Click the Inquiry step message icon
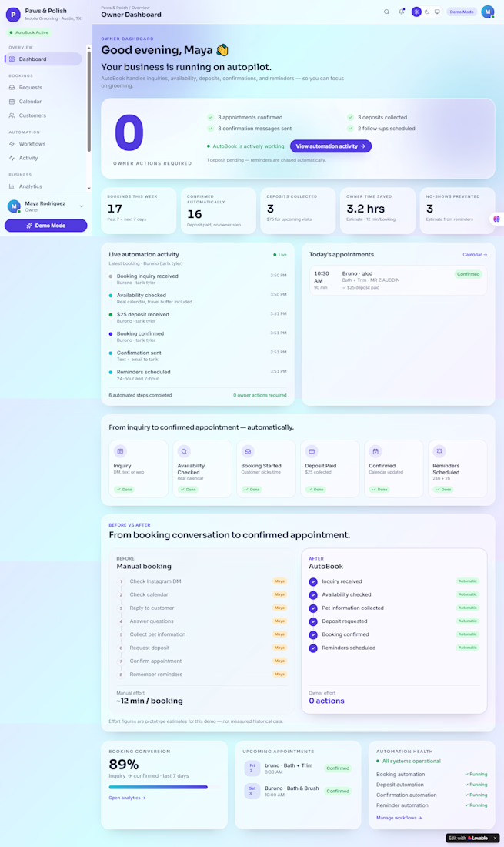The height and width of the screenshot is (847, 504). 120,451
